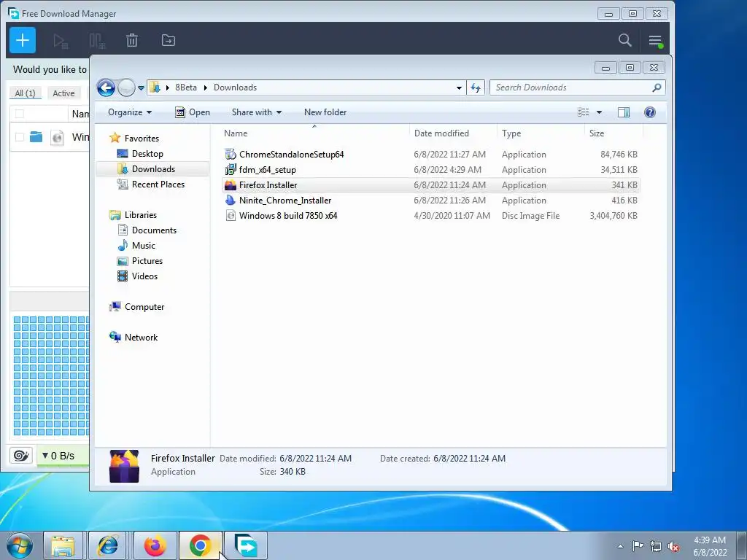Expand the Share with dropdown
The width and height of the screenshot is (747, 560).
pos(256,112)
